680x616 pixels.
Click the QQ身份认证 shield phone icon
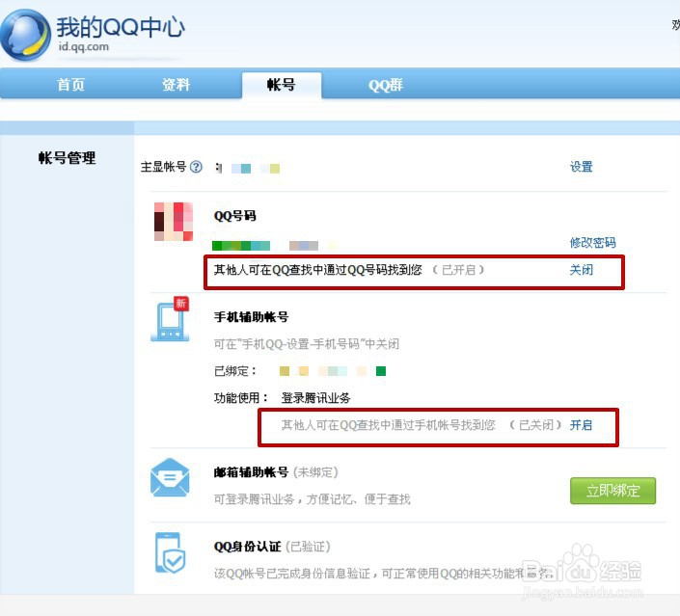[x=170, y=552]
